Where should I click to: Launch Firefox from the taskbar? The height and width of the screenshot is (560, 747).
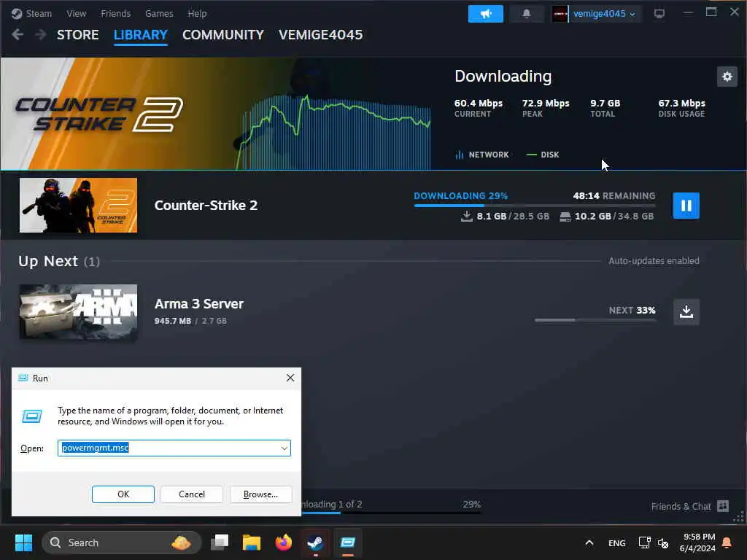[x=284, y=542]
